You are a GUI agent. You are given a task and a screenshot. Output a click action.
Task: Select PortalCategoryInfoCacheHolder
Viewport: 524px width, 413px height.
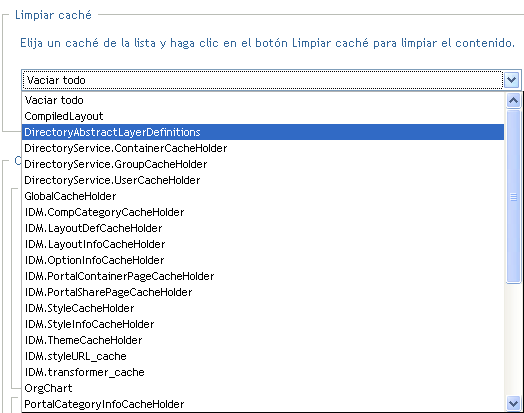point(263,404)
